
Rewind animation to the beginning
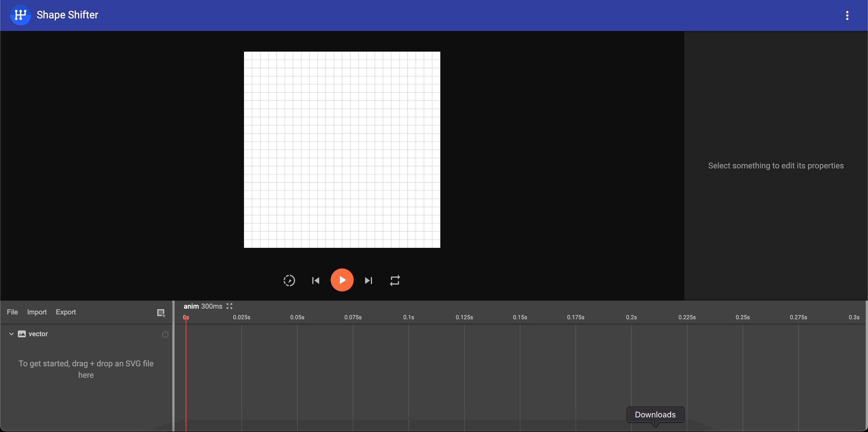[x=315, y=280]
